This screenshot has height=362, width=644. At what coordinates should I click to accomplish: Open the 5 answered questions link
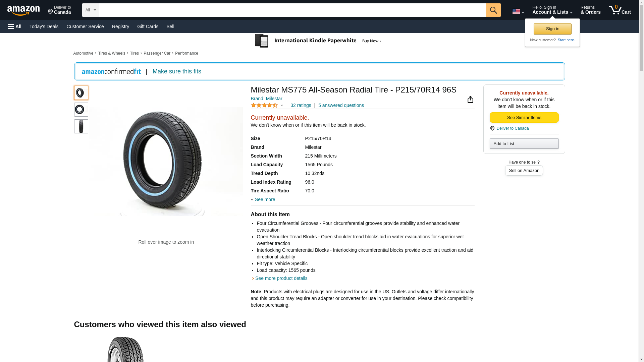click(x=341, y=105)
